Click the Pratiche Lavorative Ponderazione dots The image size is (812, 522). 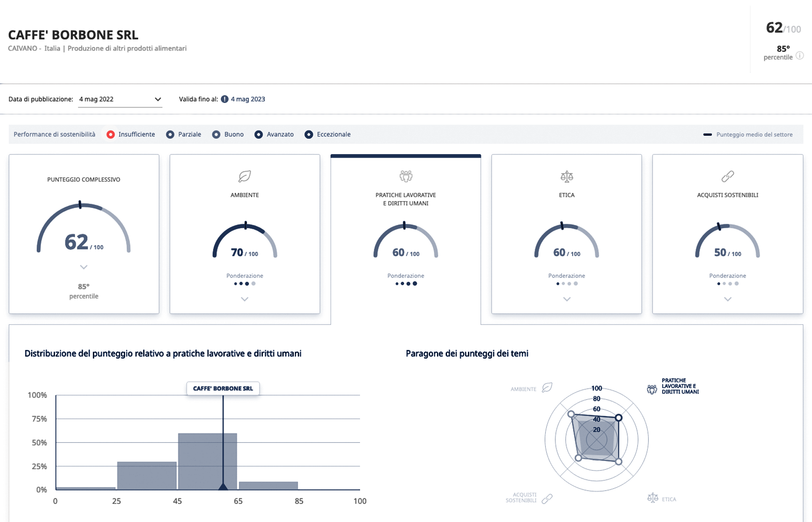click(x=406, y=284)
